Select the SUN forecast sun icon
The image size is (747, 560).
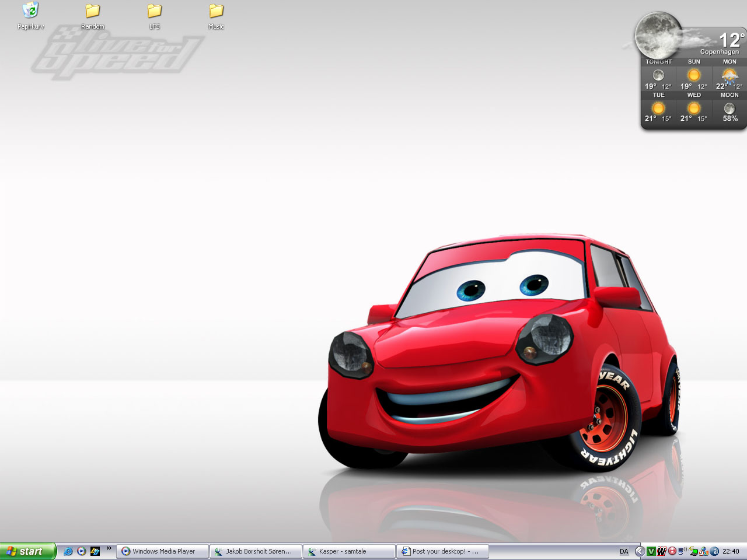point(694,75)
